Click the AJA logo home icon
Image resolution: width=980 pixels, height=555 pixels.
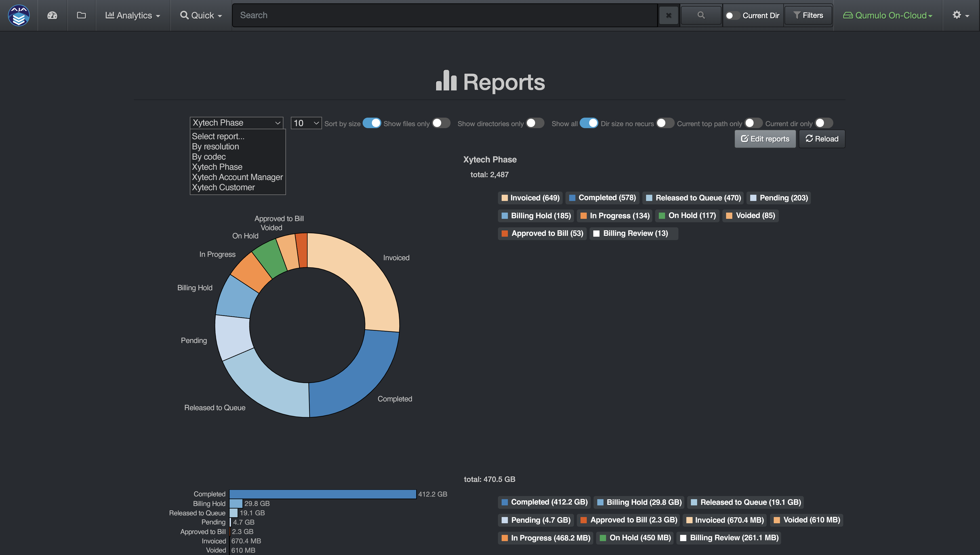coord(19,15)
